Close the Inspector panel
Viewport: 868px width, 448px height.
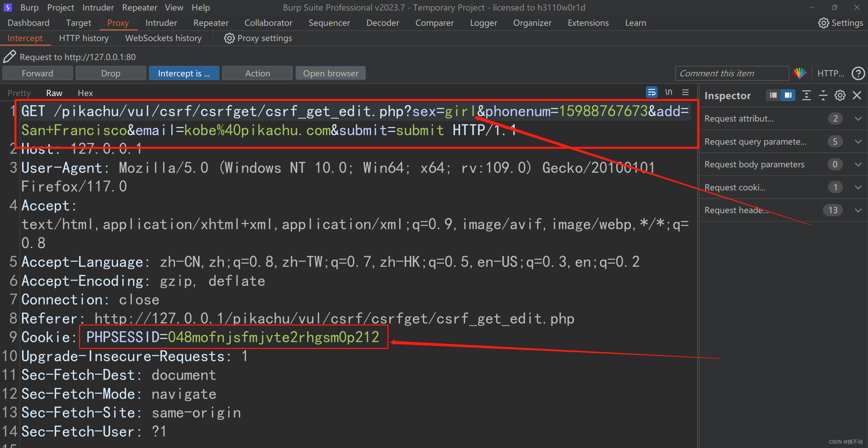coord(857,95)
